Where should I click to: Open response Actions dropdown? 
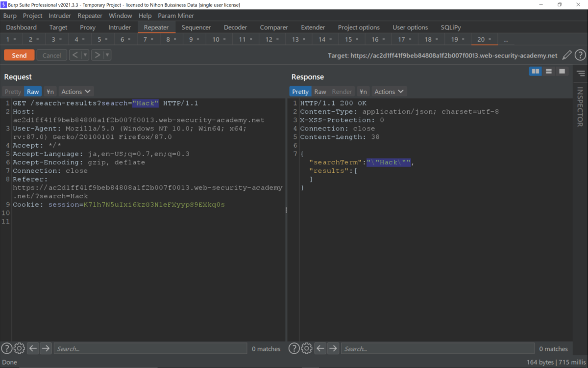389,92
